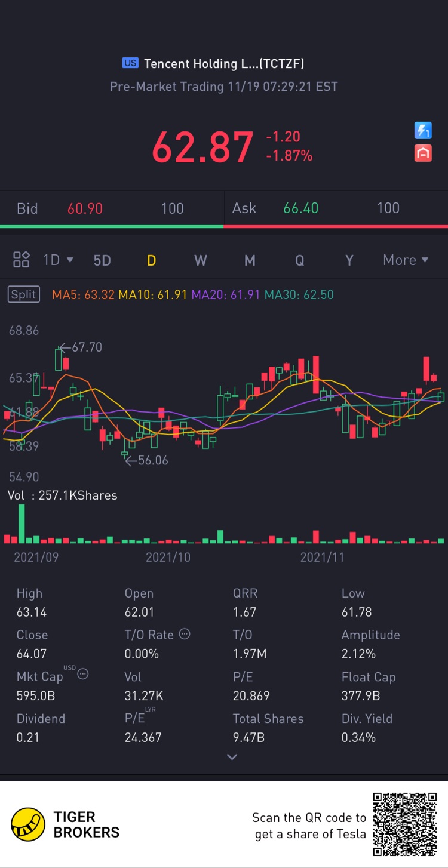Image resolution: width=448 pixels, height=868 pixels.
Task: Tap the Dividend value 0.21
Action: click(27, 737)
